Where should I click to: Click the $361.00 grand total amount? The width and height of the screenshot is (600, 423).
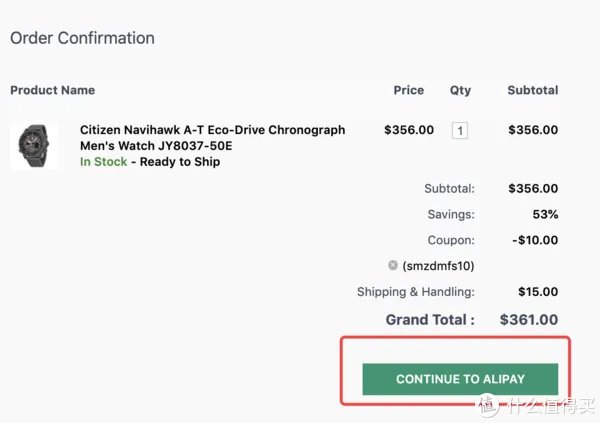click(x=529, y=320)
